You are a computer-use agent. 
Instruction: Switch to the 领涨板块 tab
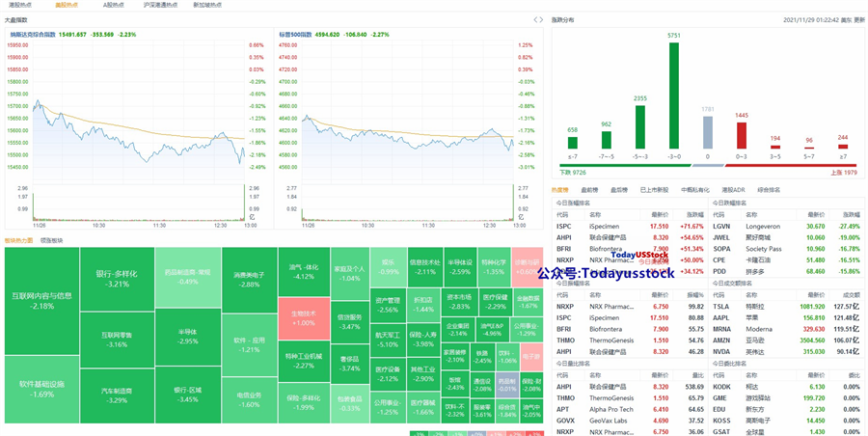pyautogui.click(x=51, y=240)
